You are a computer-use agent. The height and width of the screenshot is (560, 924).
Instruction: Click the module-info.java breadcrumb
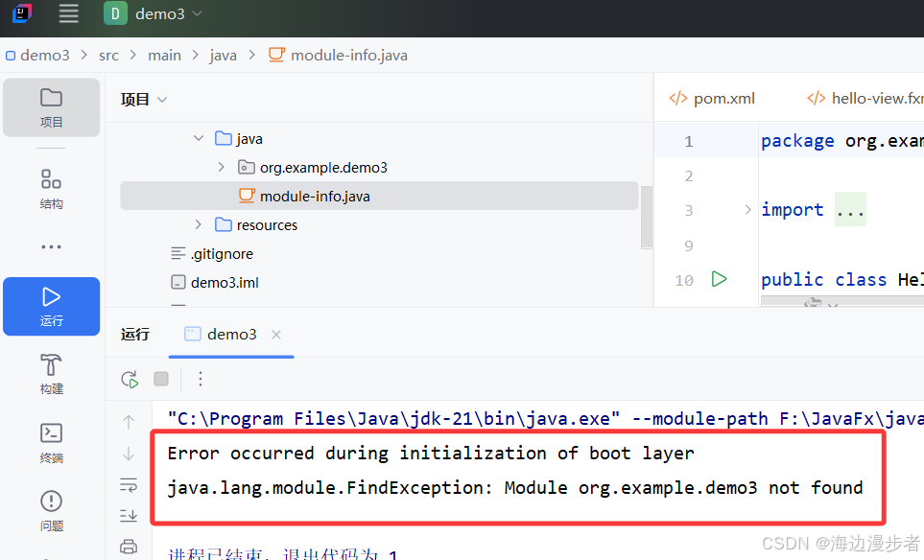pyautogui.click(x=338, y=56)
